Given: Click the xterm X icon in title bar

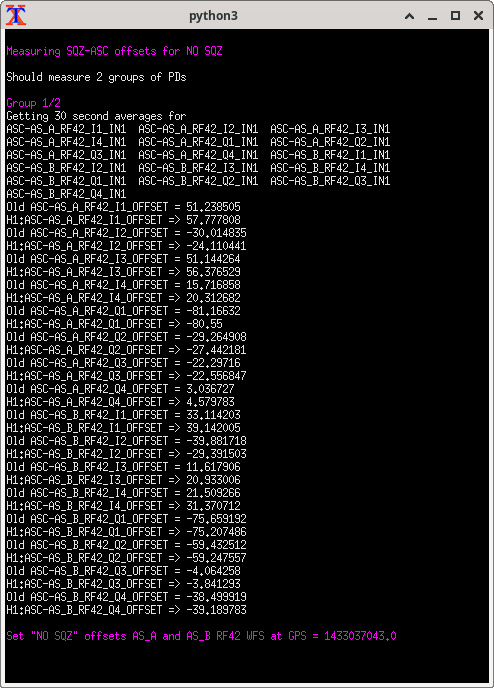Looking at the screenshot, I should pyautogui.click(x=16, y=15).
